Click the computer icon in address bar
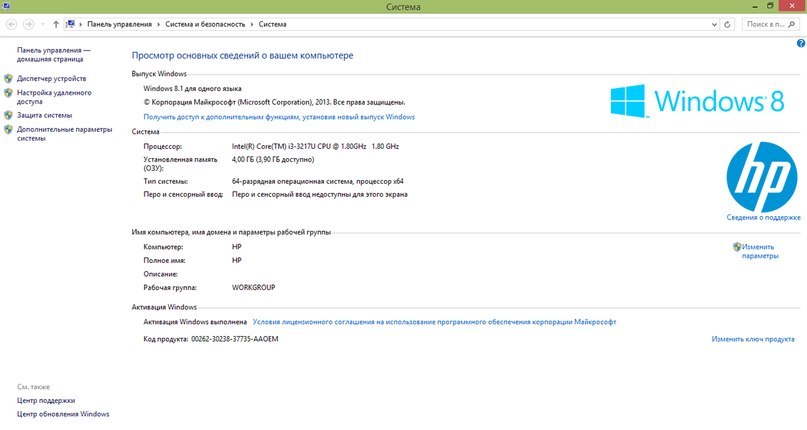Viewport: 807px width, 430px height. [71, 24]
